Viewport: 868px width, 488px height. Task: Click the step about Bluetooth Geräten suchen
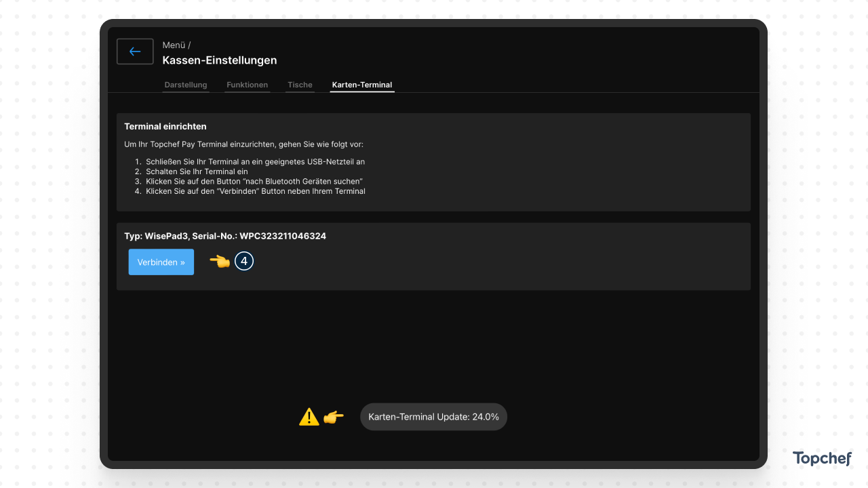tap(254, 182)
